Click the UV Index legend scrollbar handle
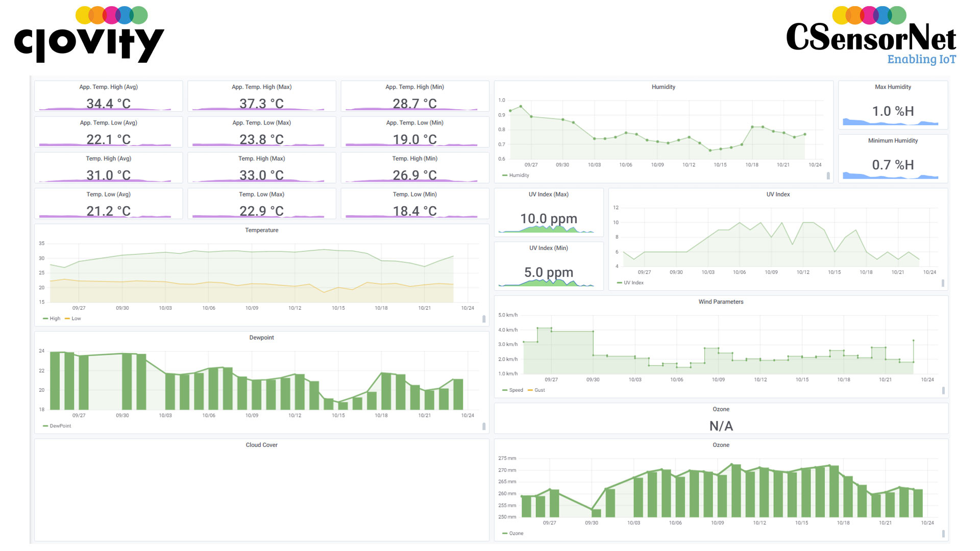Image resolution: width=980 pixels, height=551 pixels. point(943,283)
